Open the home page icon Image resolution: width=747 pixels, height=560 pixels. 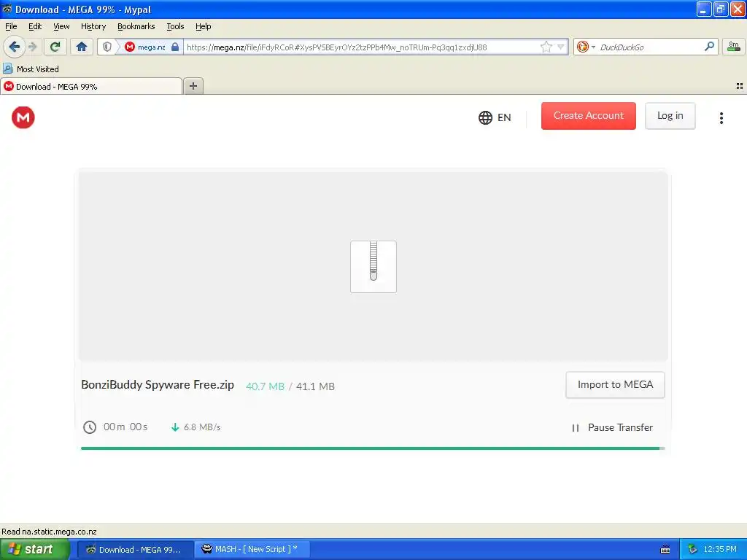(82, 47)
